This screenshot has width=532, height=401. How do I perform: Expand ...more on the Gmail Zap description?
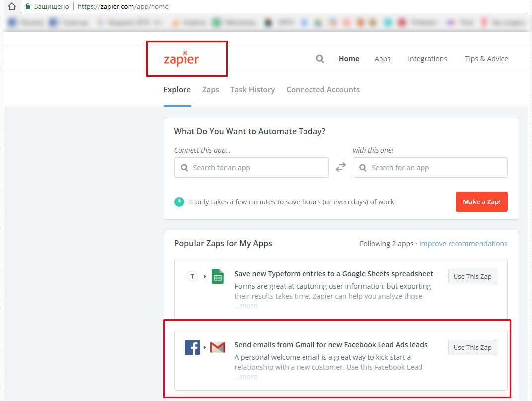coord(246,377)
